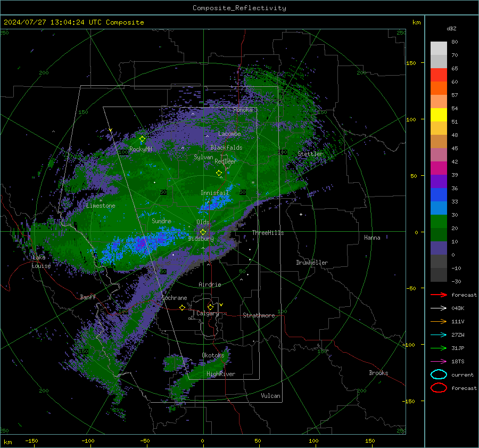
Task: Click the Okotoks label
Action: 213,355
